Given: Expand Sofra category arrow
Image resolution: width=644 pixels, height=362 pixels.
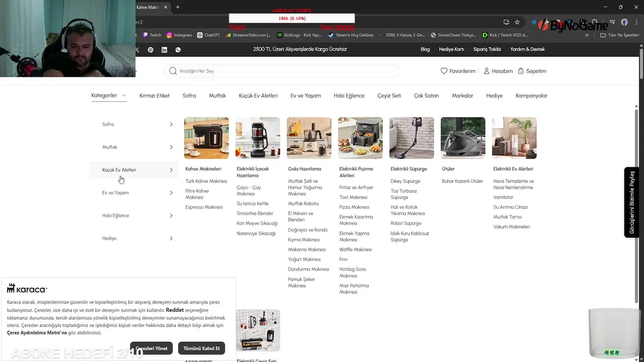Looking at the screenshot, I should [x=171, y=124].
